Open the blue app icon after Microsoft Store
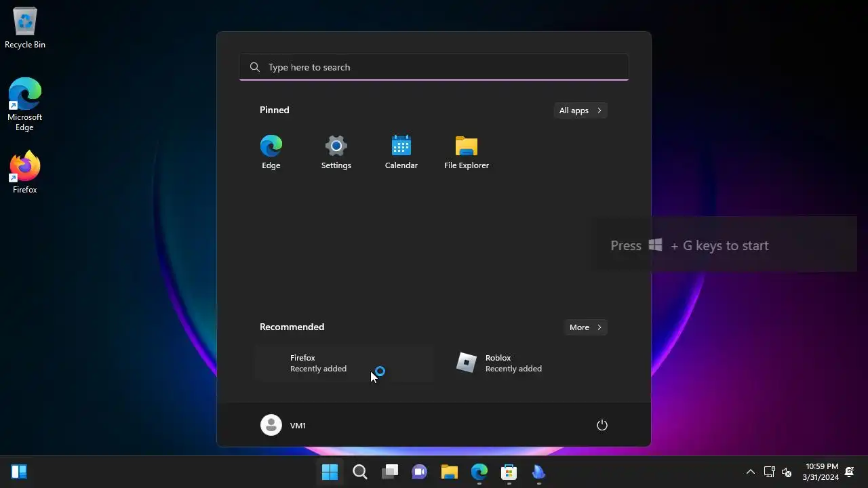 [539, 472]
